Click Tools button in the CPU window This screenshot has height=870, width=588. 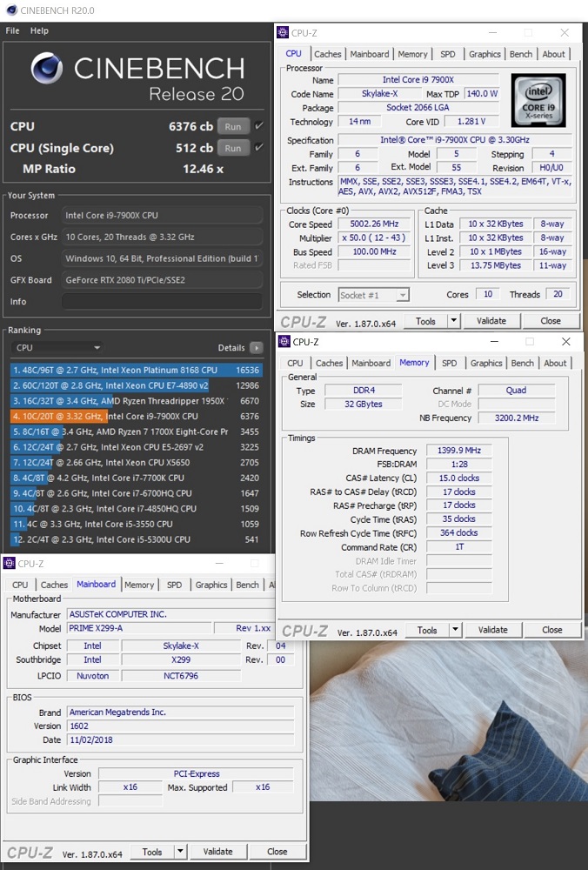425,321
